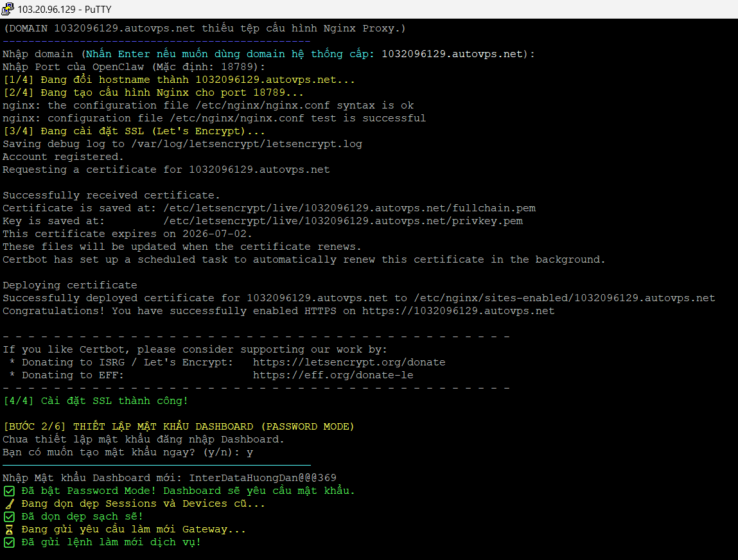Click the '[3/4] Đang cài đặt SSL' line
The height and width of the screenshot is (560, 738).
point(134,131)
